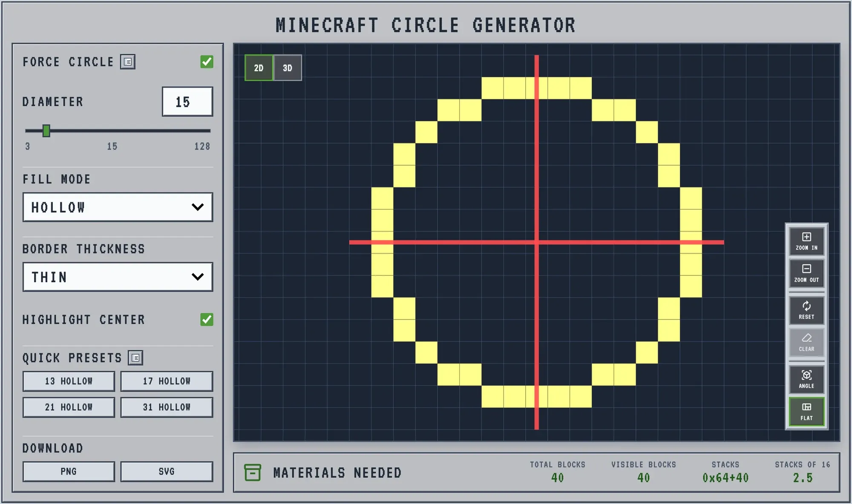Viewport: 852px width, 504px height.
Task: Zoom out of the circle canvas
Action: pyautogui.click(x=806, y=273)
